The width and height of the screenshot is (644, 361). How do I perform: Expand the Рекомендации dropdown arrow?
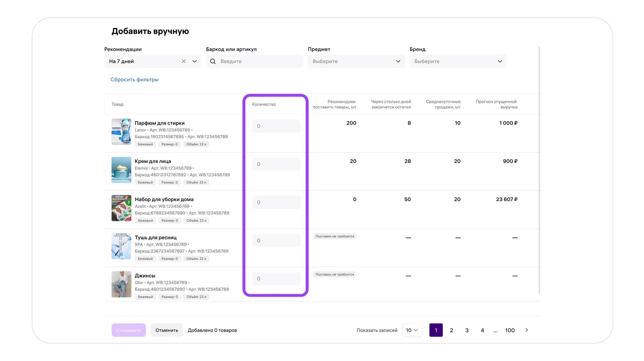tap(194, 61)
